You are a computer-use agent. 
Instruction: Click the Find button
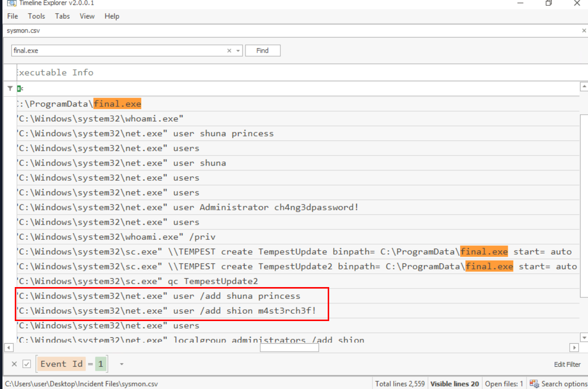[x=262, y=51]
